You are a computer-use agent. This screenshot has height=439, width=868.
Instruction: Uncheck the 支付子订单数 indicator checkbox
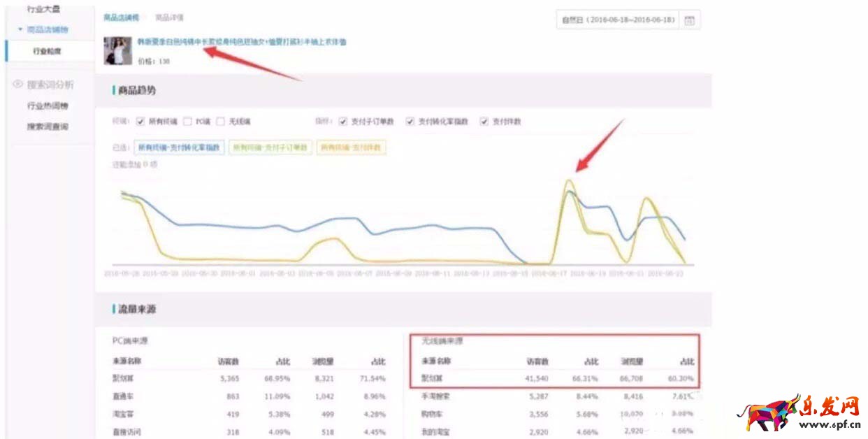[x=342, y=122]
